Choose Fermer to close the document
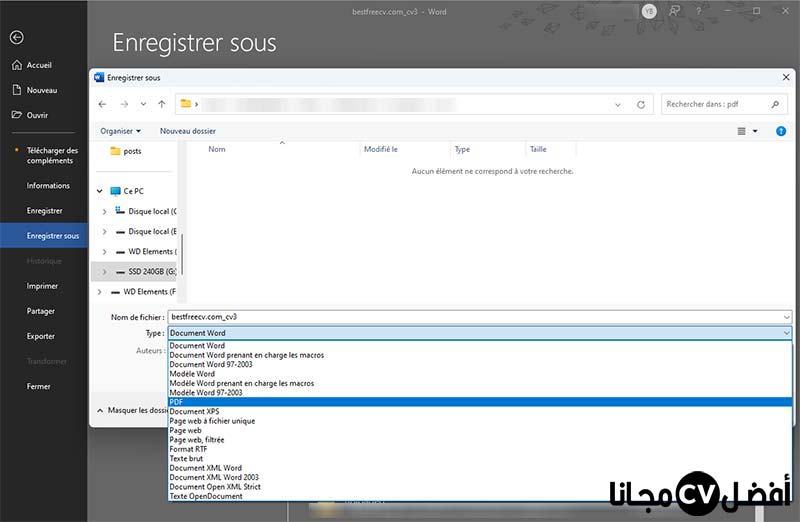Image resolution: width=800 pixels, height=522 pixels. point(38,386)
